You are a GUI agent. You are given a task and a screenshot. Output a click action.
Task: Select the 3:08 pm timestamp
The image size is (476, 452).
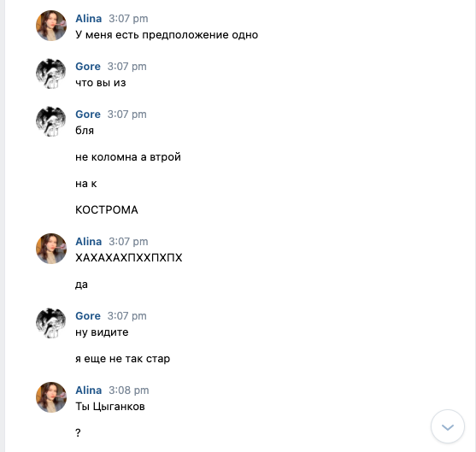[x=129, y=390]
